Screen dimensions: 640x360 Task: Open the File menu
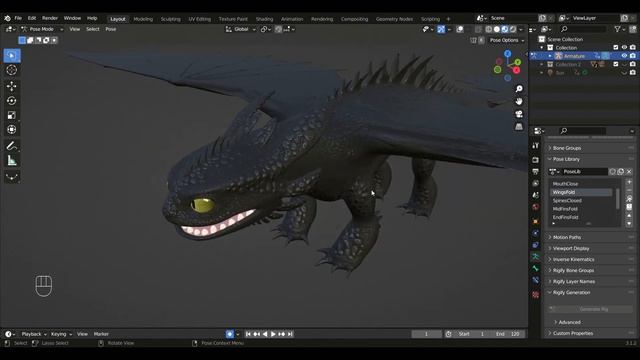pos(18,18)
